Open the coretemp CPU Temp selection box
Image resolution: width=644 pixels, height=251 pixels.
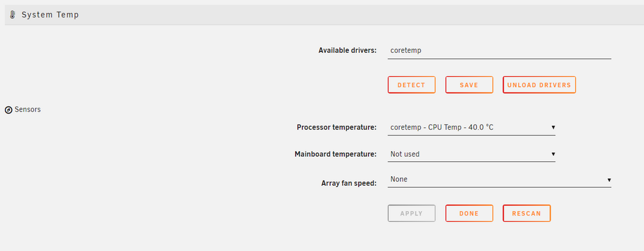tap(471, 128)
